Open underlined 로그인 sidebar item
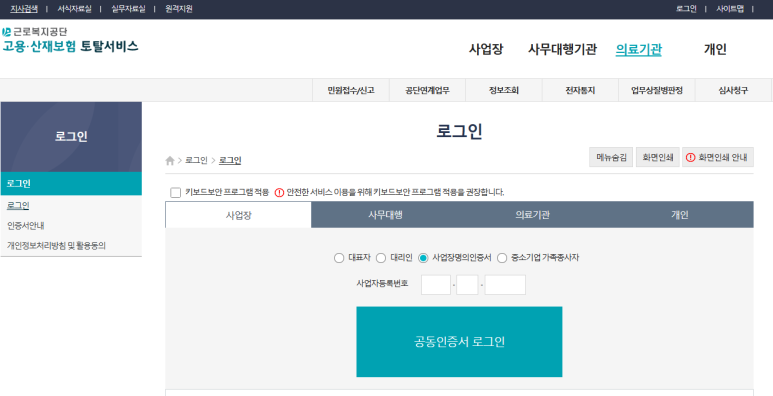The width and height of the screenshot is (773, 396). (x=18, y=206)
